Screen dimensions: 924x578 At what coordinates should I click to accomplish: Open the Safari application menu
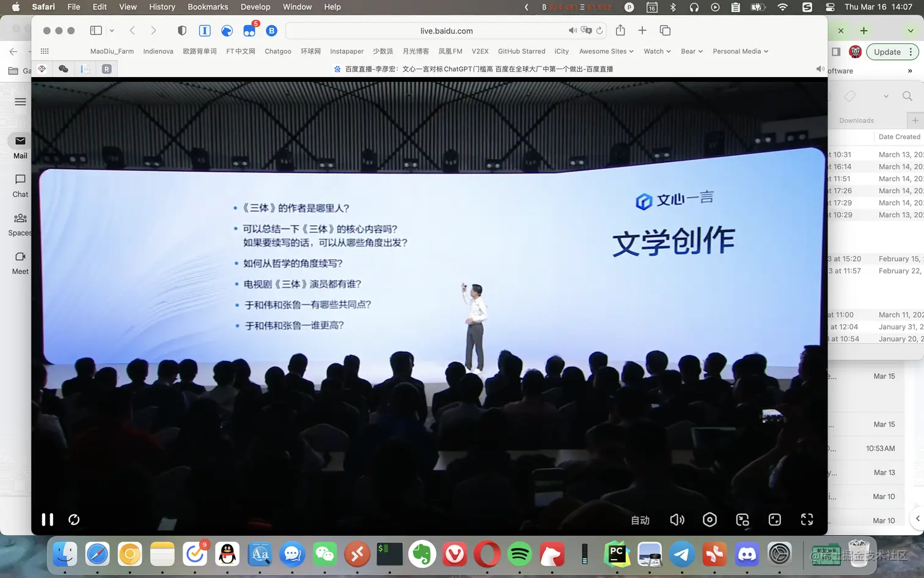(43, 7)
